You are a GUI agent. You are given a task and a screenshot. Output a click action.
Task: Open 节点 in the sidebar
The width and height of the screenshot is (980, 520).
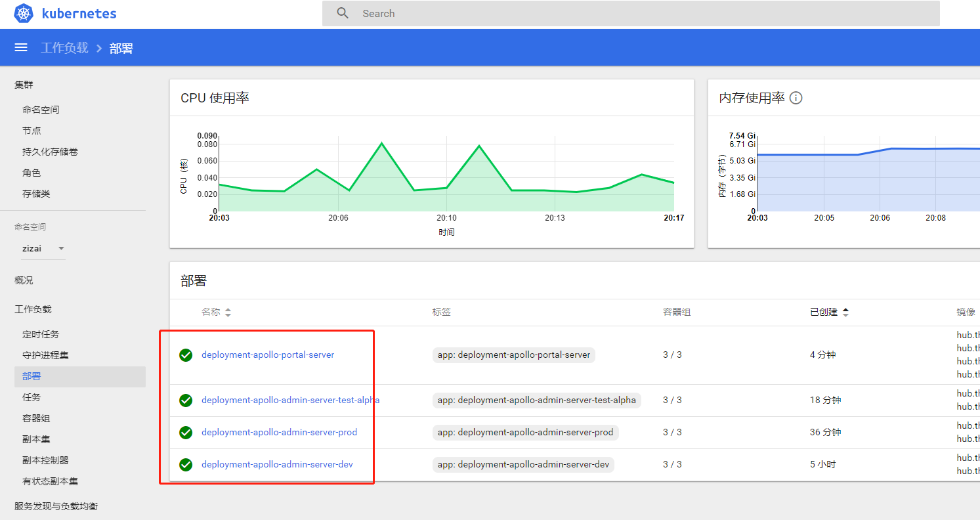point(32,131)
